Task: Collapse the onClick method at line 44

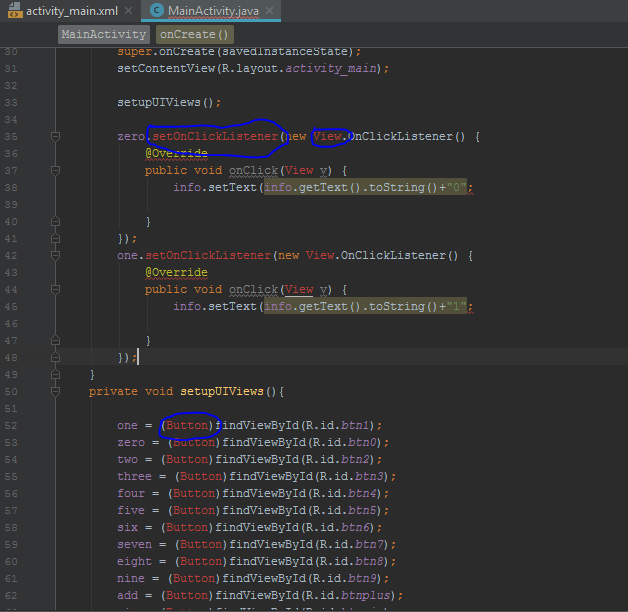Action: pos(56,290)
